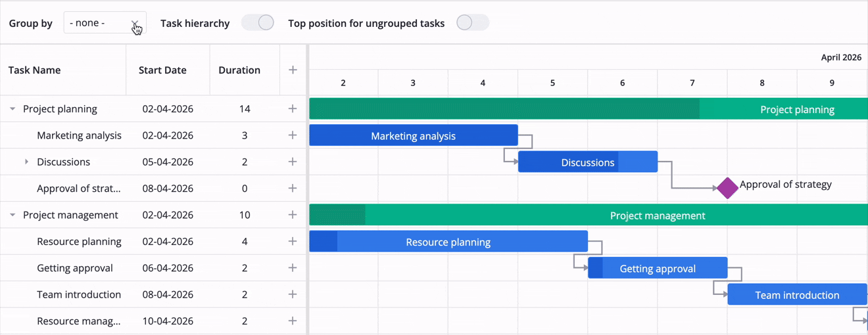Click Team introduction in the task list

(x=79, y=294)
